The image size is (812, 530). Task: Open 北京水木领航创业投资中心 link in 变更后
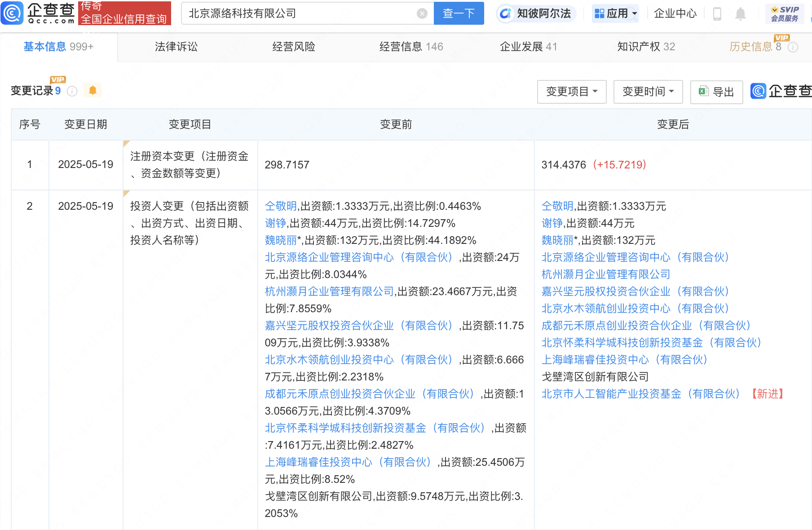click(x=637, y=309)
